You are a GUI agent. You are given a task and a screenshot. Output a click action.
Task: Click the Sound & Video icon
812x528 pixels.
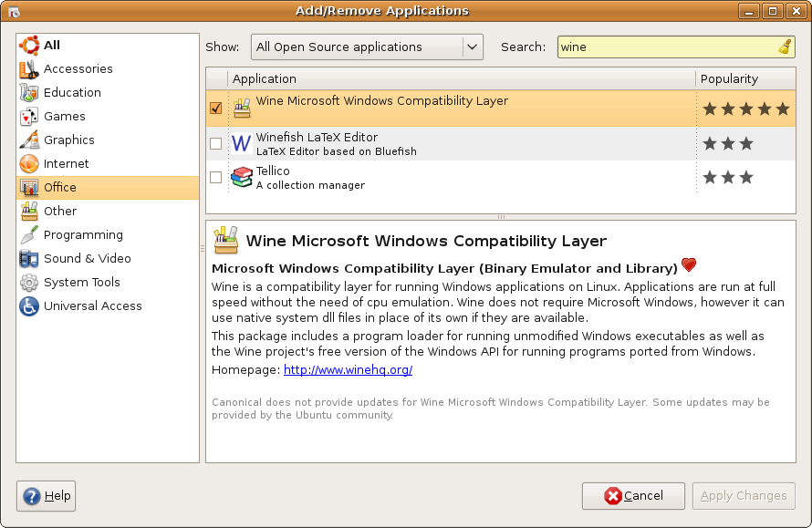[29, 258]
